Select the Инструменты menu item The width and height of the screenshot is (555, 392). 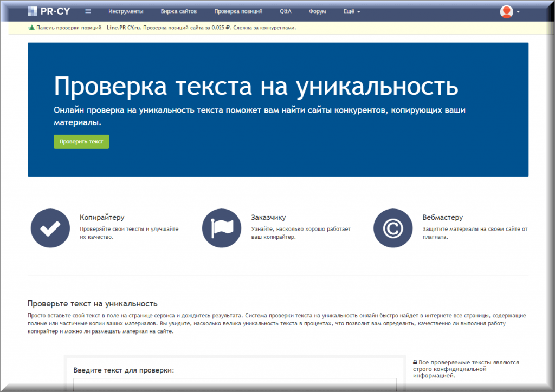click(x=127, y=11)
